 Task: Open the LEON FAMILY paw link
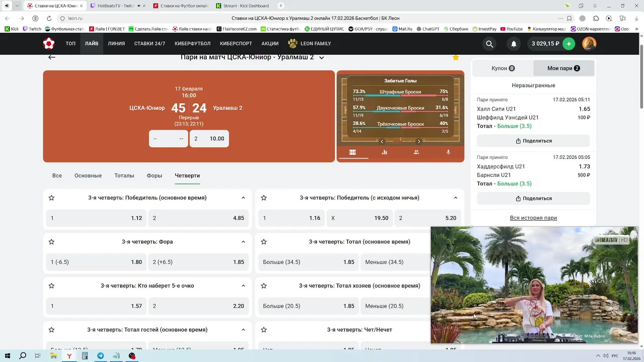(x=309, y=44)
